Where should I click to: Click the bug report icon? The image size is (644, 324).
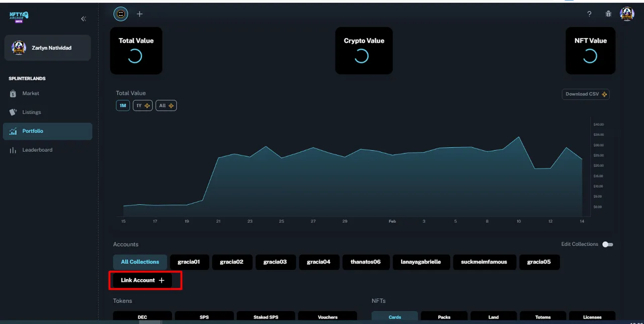coord(608,14)
